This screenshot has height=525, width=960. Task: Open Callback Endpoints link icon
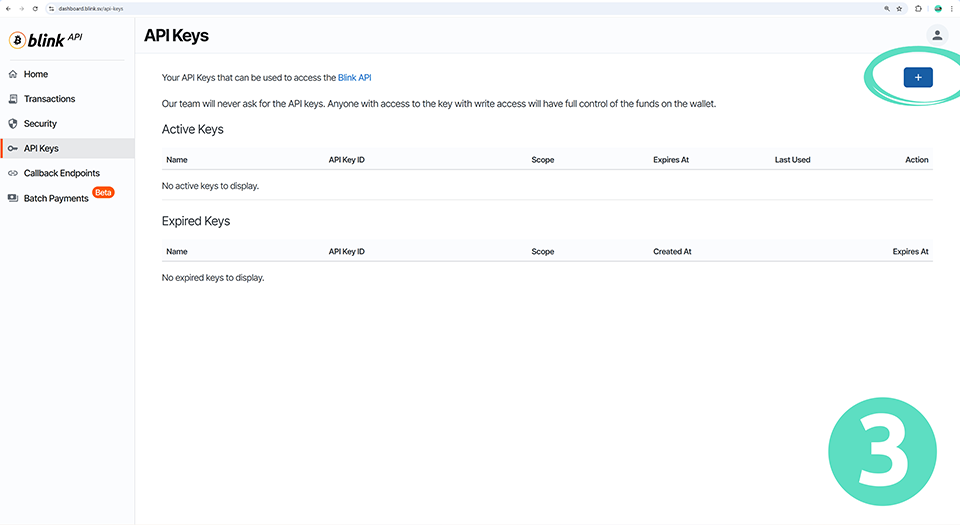point(13,173)
